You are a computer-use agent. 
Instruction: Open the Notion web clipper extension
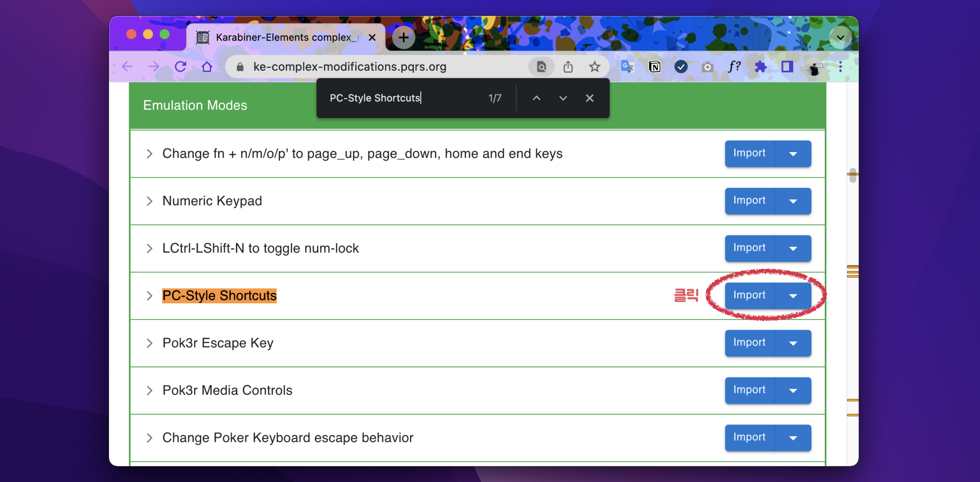[654, 67]
